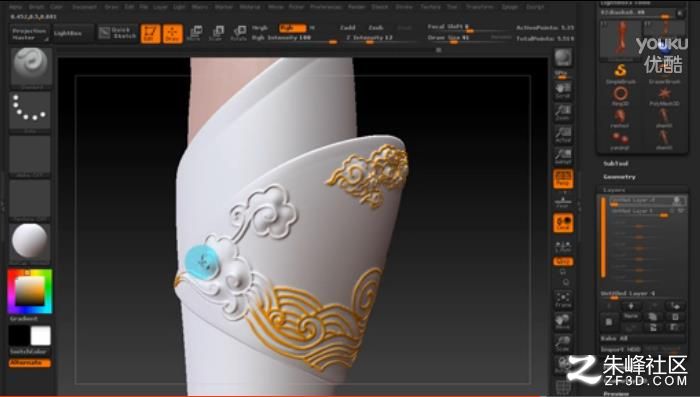
Task: Toggle the Local symmetry button
Action: 563,223
